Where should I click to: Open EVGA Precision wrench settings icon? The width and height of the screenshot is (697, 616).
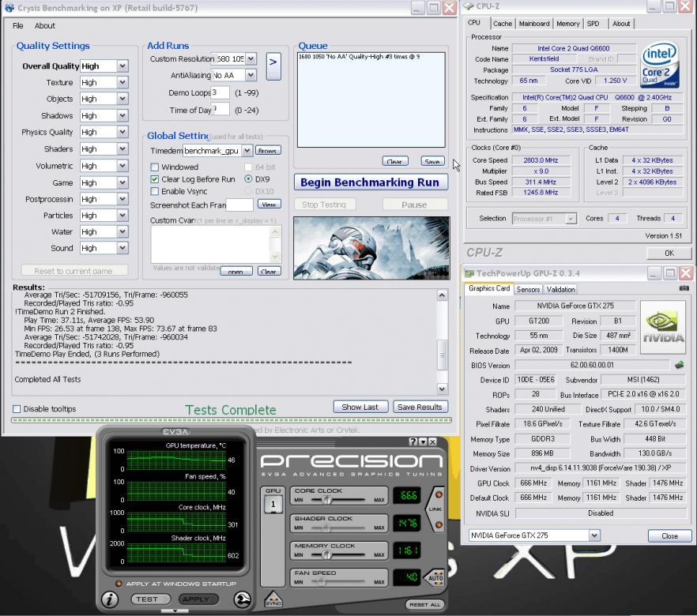pyautogui.click(x=243, y=599)
